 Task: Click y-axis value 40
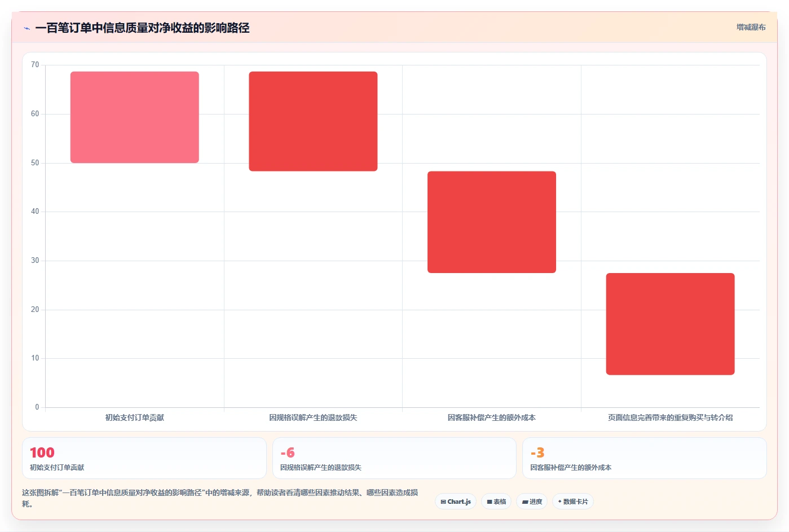click(x=35, y=212)
